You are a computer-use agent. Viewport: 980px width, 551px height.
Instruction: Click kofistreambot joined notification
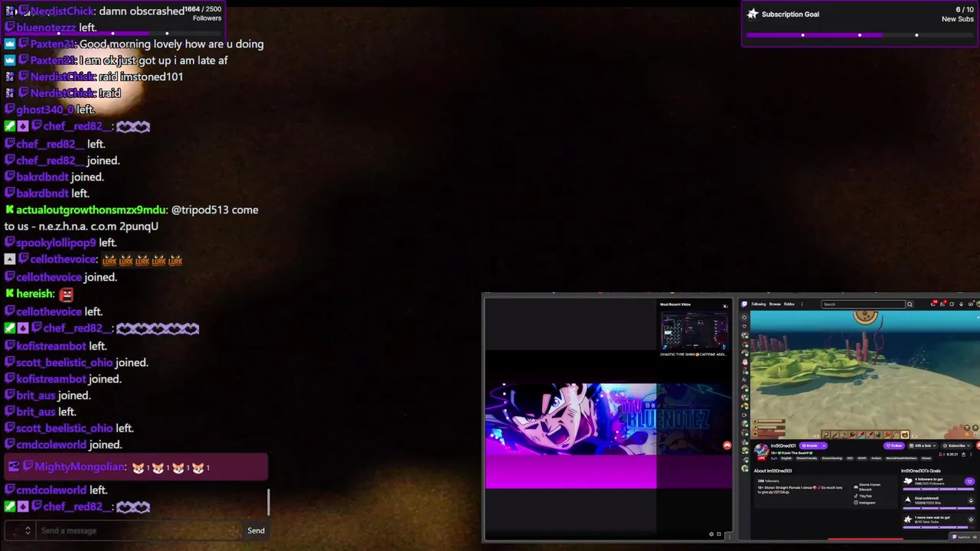(63, 379)
